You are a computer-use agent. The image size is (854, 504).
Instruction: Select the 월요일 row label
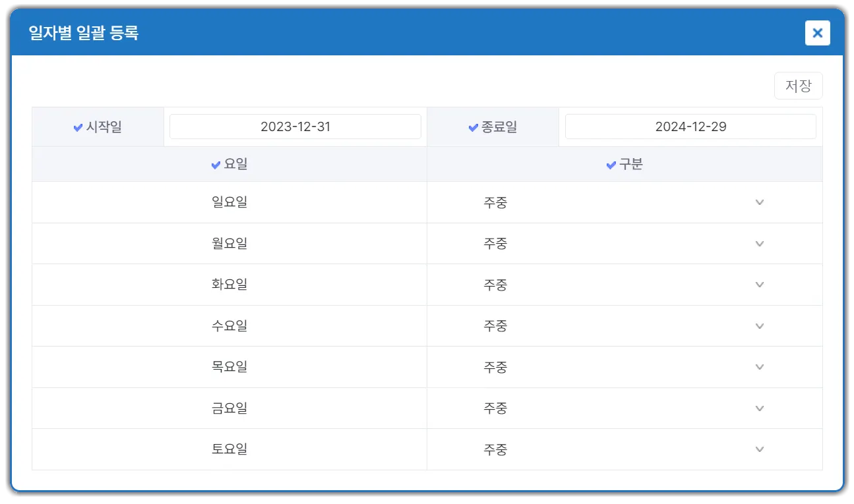click(229, 244)
